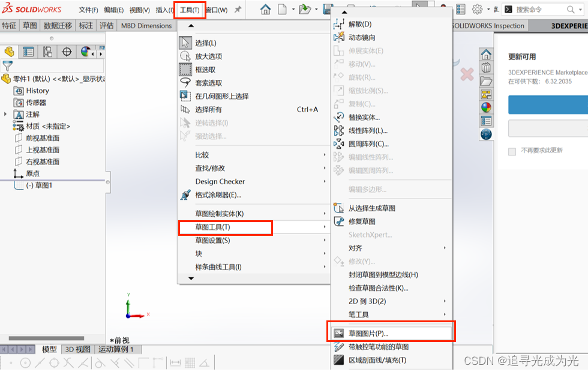Click the Sketch Picture (草图图片) icon

coord(339,333)
